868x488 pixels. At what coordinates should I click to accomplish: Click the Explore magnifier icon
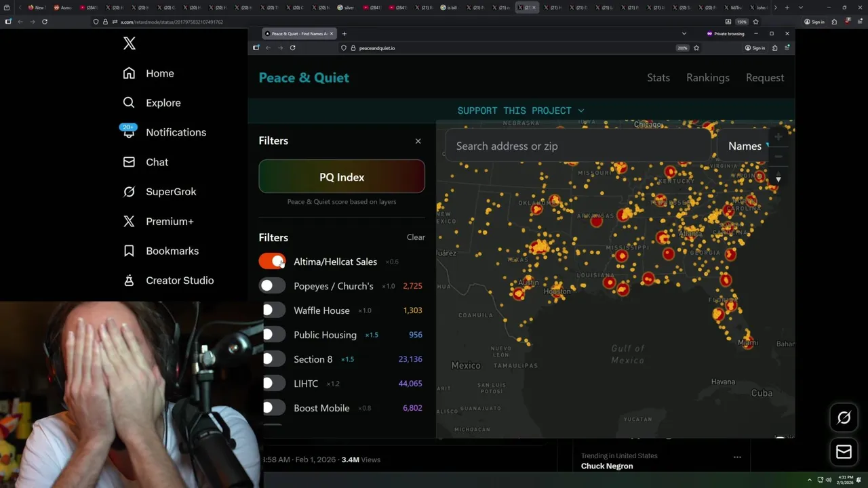click(129, 103)
